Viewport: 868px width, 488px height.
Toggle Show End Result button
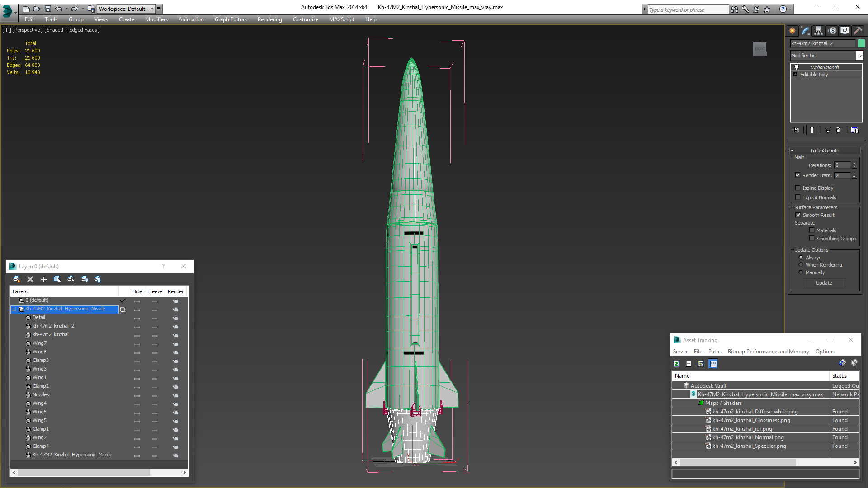[812, 130]
